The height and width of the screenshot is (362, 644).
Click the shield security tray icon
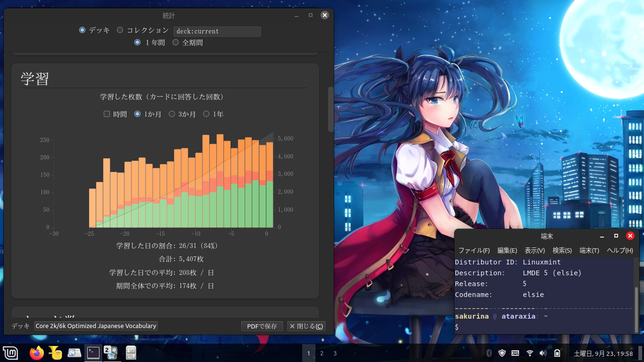pyautogui.click(x=502, y=353)
